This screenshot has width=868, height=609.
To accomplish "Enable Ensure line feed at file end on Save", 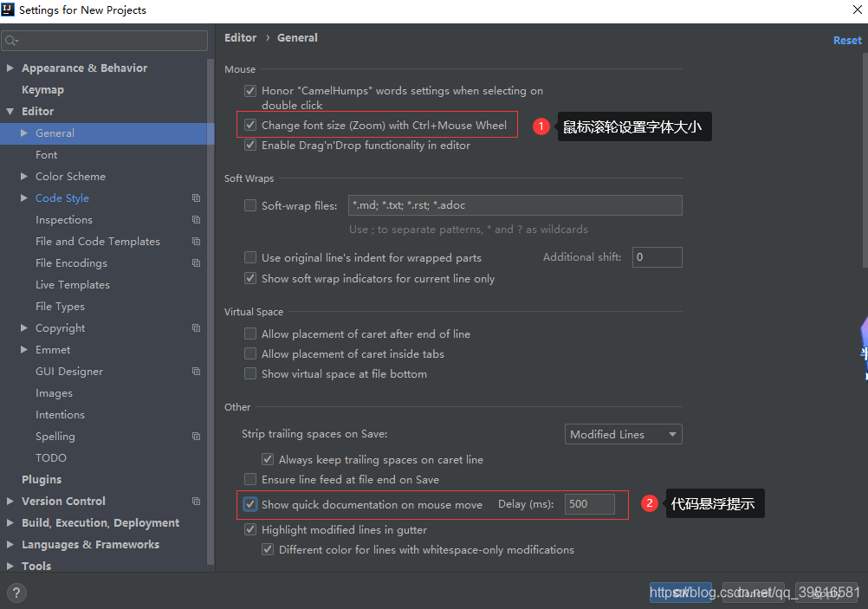I will point(250,479).
